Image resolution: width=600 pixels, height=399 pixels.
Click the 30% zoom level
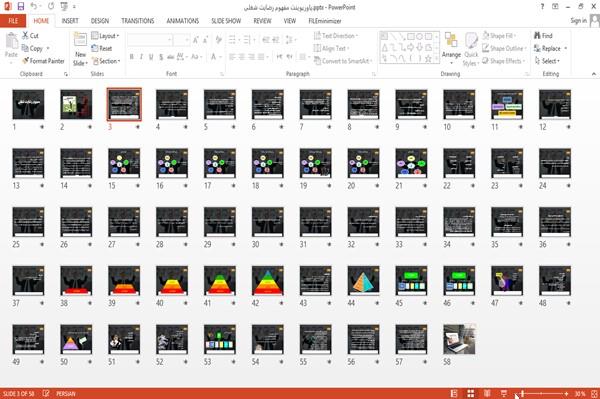[580, 393]
